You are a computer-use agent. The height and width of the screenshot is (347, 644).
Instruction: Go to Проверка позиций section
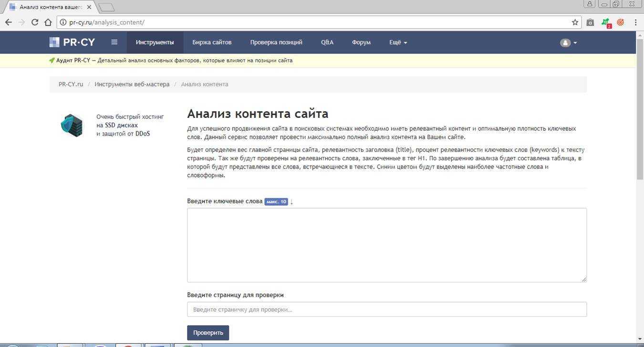click(x=276, y=42)
